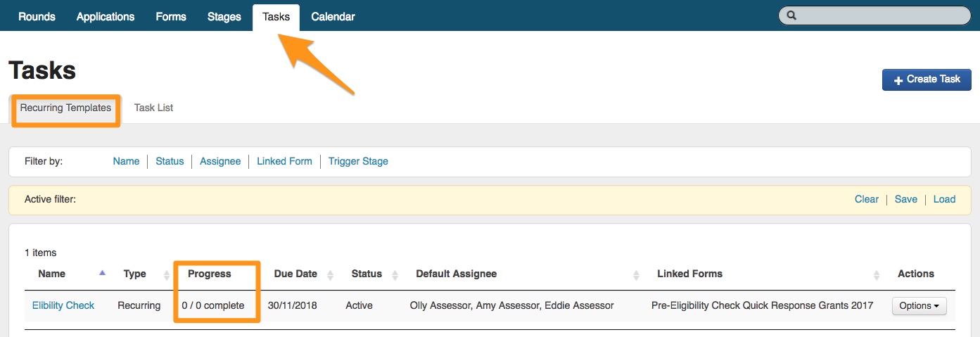Open the Calendar menu item
Image resolution: width=980 pixels, height=337 pixels.
click(x=333, y=17)
